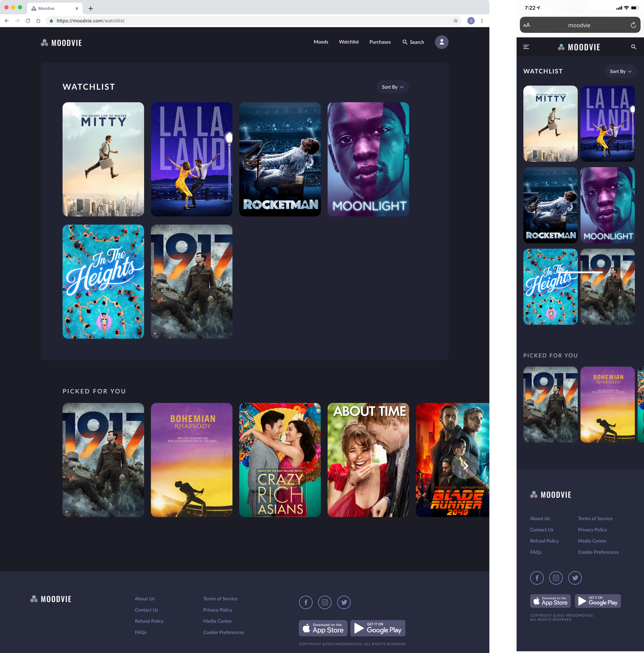Image resolution: width=644 pixels, height=653 pixels.
Task: Open Bohemian Rhapsody in desktop Picked For You
Action: tap(192, 460)
